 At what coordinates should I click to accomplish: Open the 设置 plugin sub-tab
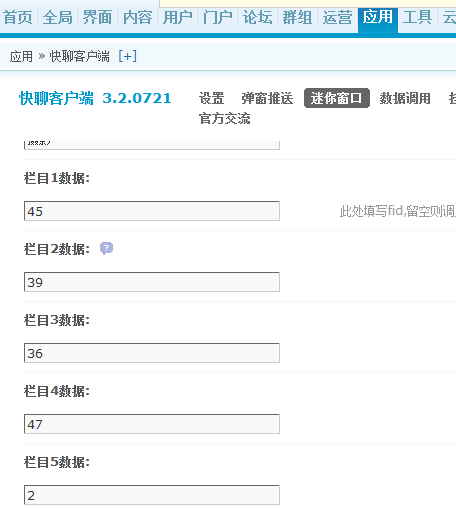[212, 98]
